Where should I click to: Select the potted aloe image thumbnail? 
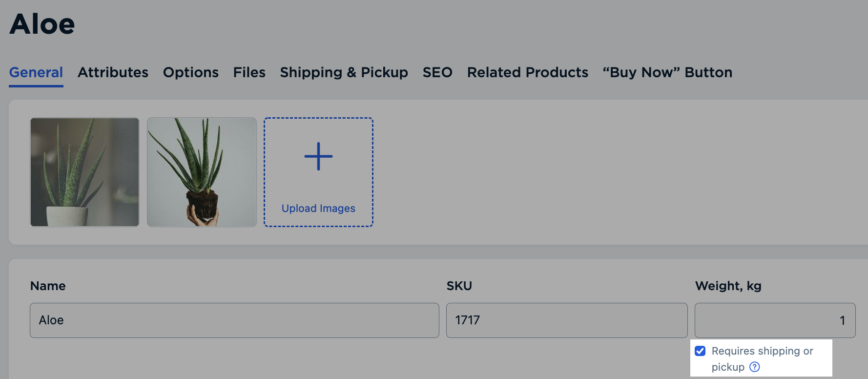point(84,172)
